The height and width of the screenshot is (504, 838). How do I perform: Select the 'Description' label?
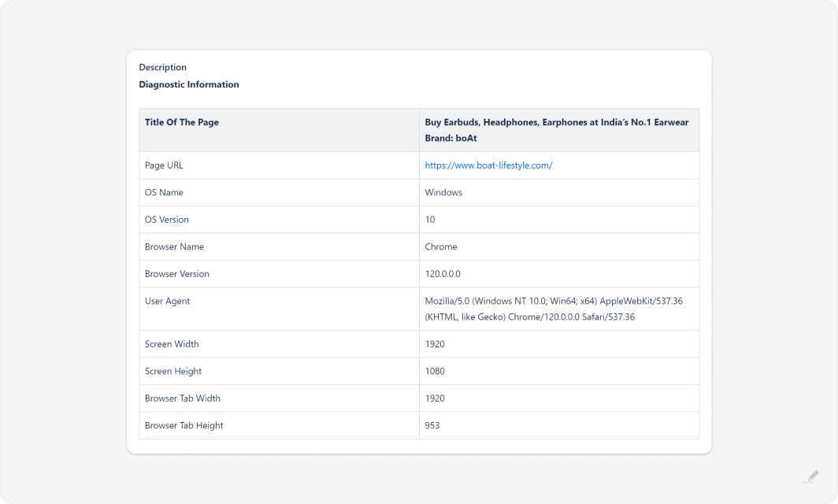tap(162, 68)
